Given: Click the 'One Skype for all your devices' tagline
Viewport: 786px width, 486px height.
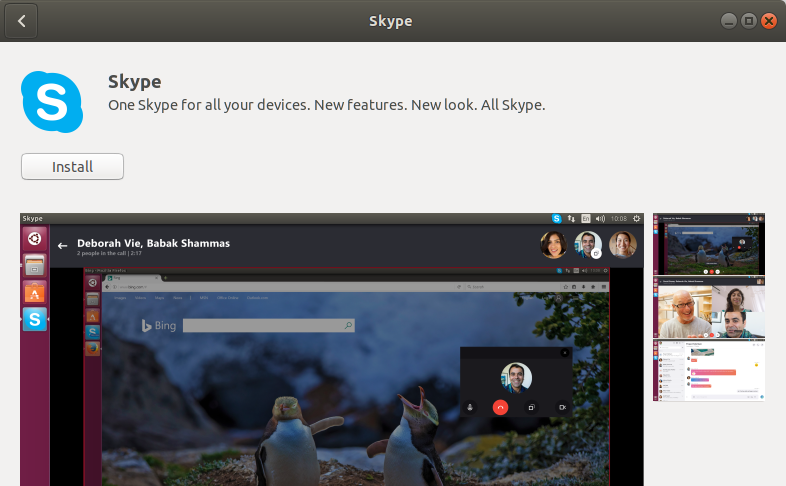Looking at the screenshot, I should point(327,105).
